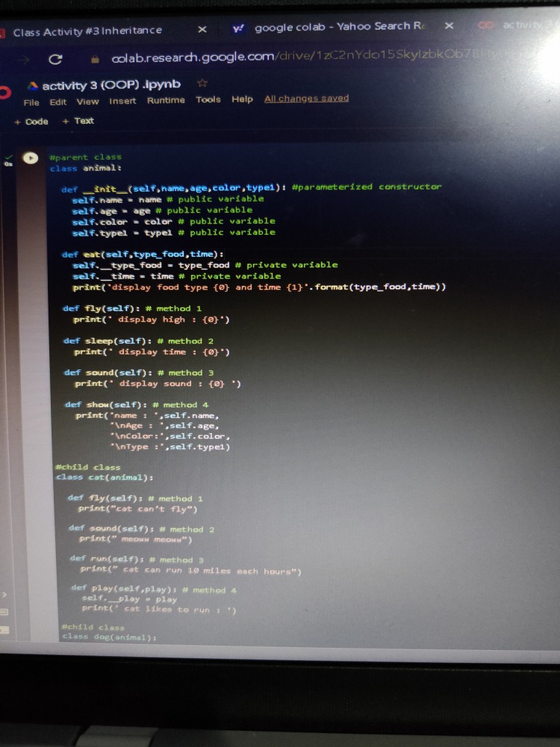Click the 'def play(self,play): # method 4' line
Screen dimensions: 560x747
(154, 589)
